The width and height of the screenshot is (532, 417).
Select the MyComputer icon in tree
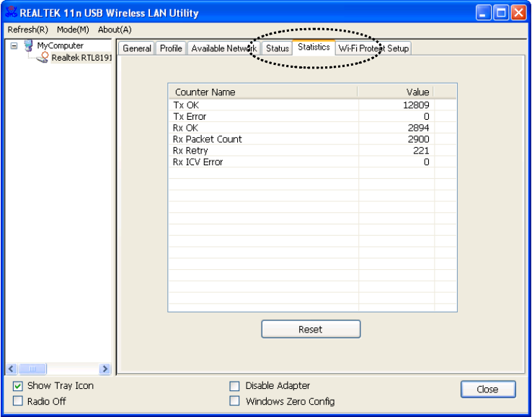[29, 45]
